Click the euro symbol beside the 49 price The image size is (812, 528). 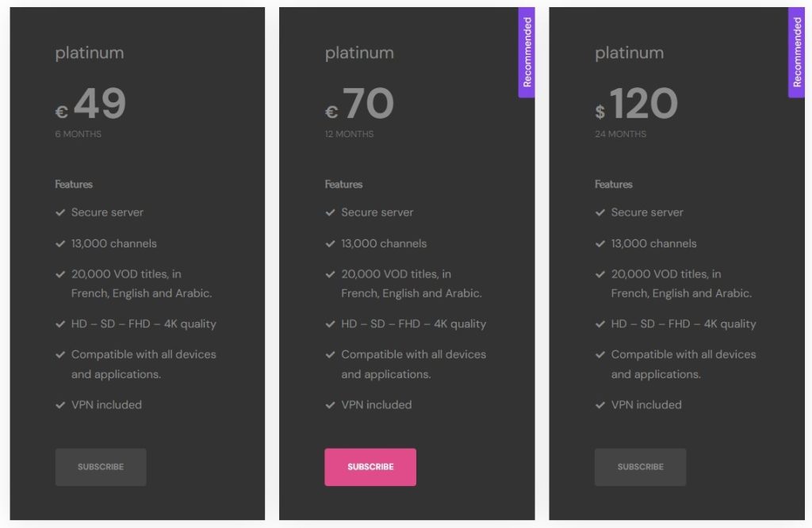click(61, 112)
